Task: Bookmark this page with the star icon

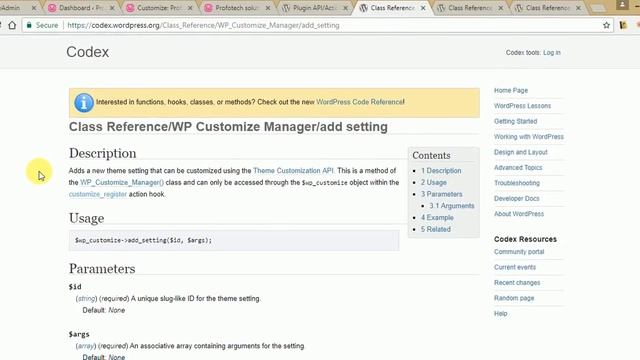Action: pyautogui.click(x=607, y=25)
